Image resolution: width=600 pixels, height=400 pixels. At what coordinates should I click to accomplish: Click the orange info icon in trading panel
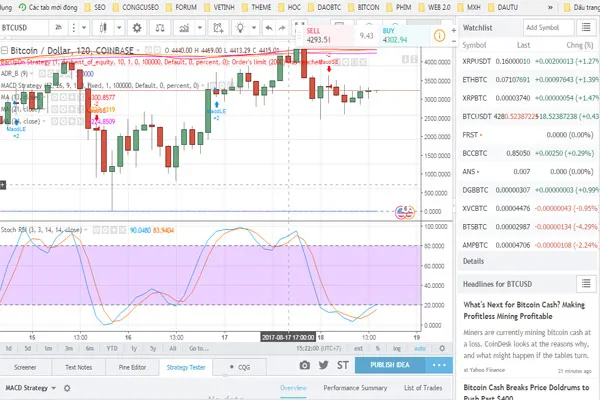pyautogui.click(x=439, y=36)
